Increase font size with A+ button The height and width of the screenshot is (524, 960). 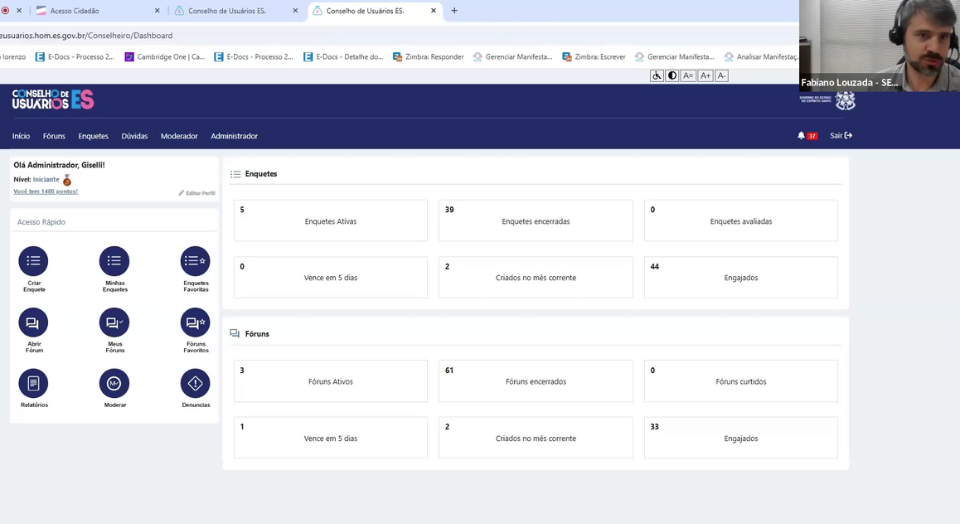click(705, 76)
